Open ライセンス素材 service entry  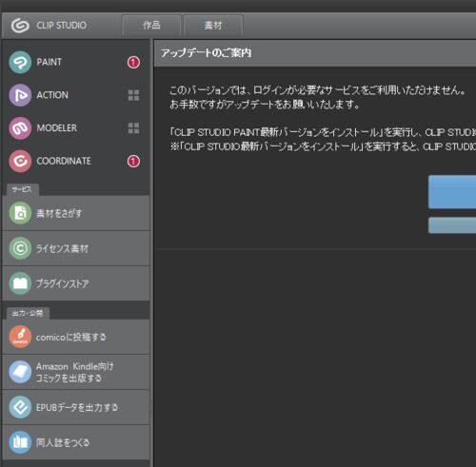pyautogui.click(x=76, y=248)
